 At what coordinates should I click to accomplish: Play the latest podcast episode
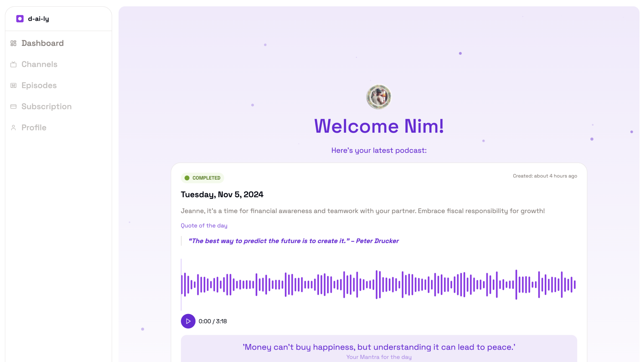point(188,321)
